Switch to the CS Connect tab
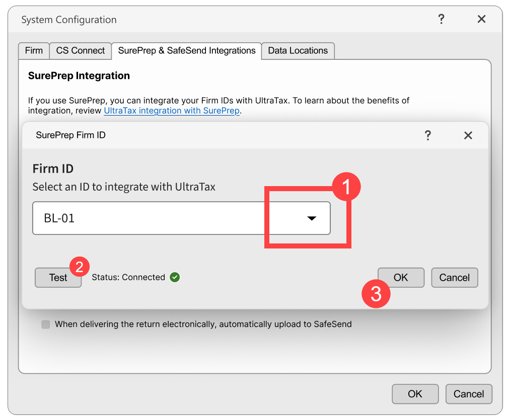This screenshot has height=420, width=507. point(80,50)
